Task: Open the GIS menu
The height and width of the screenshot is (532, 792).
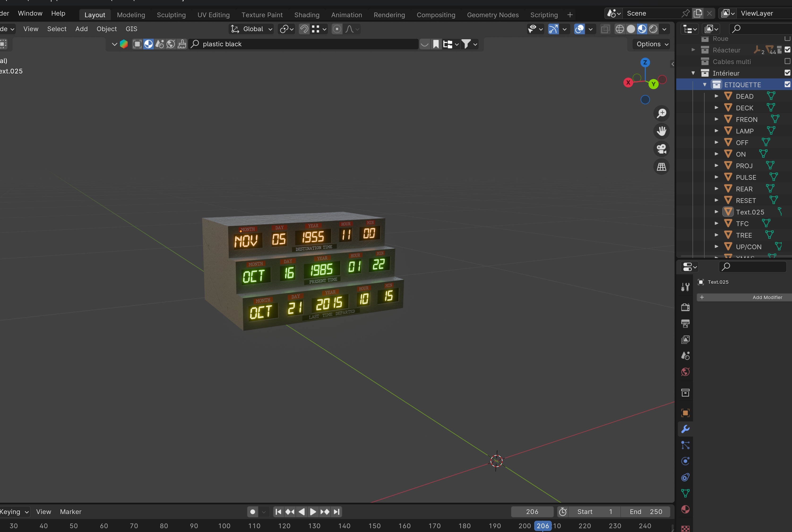Action: (x=131, y=29)
